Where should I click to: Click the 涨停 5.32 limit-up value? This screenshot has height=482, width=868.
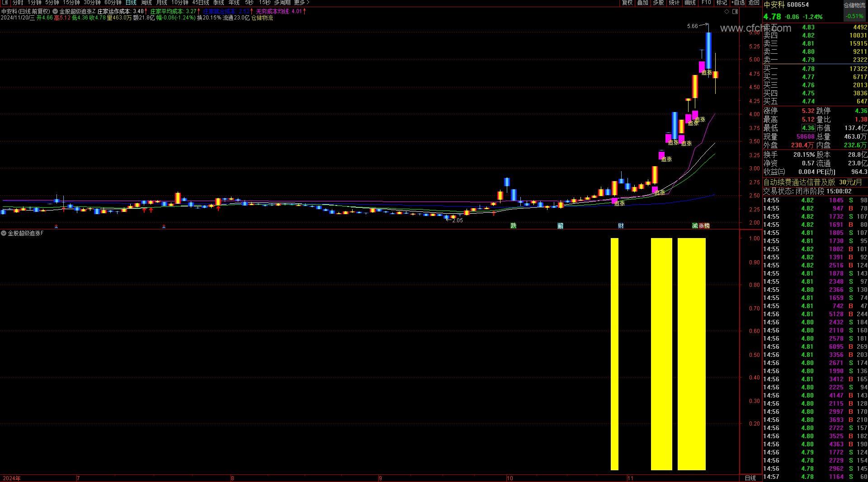808,111
